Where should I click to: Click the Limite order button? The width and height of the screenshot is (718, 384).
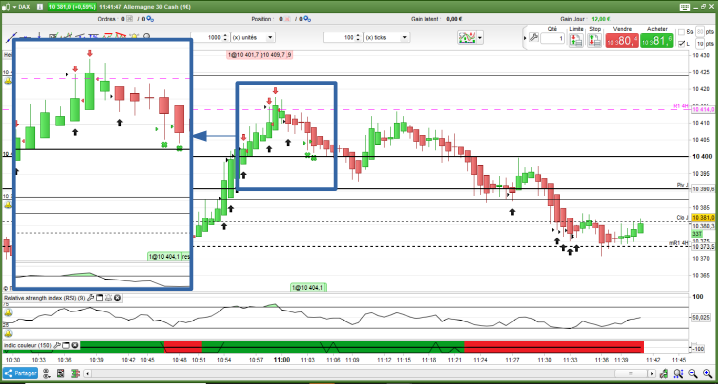coord(577,39)
